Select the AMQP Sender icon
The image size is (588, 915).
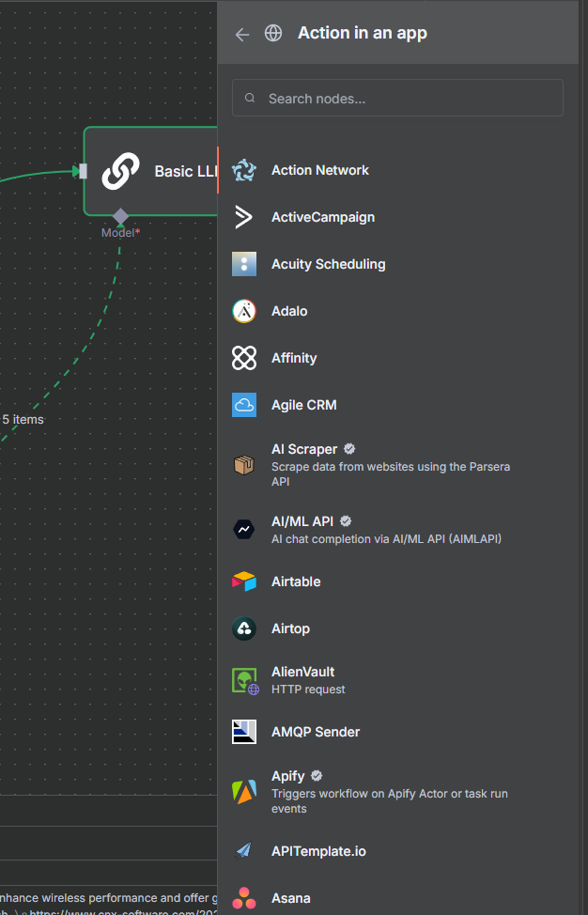pos(244,732)
